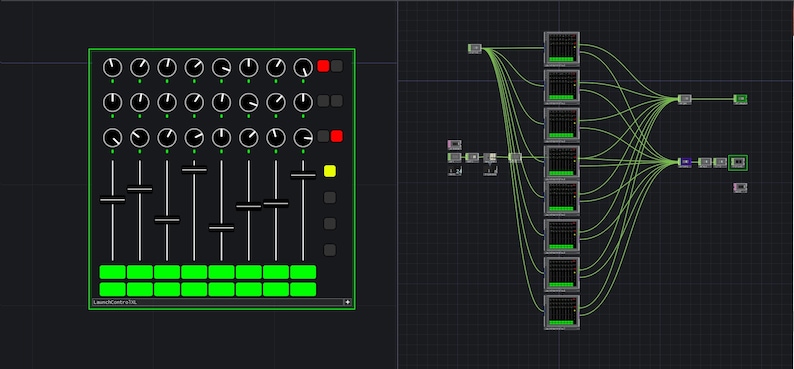Viewport: 794px width, 369px height.
Task: Select the first green node in the left chain
Action: point(455,157)
